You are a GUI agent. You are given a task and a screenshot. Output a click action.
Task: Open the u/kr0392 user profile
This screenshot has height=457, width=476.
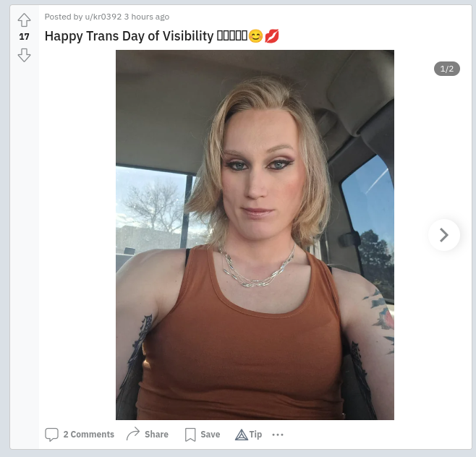103,17
